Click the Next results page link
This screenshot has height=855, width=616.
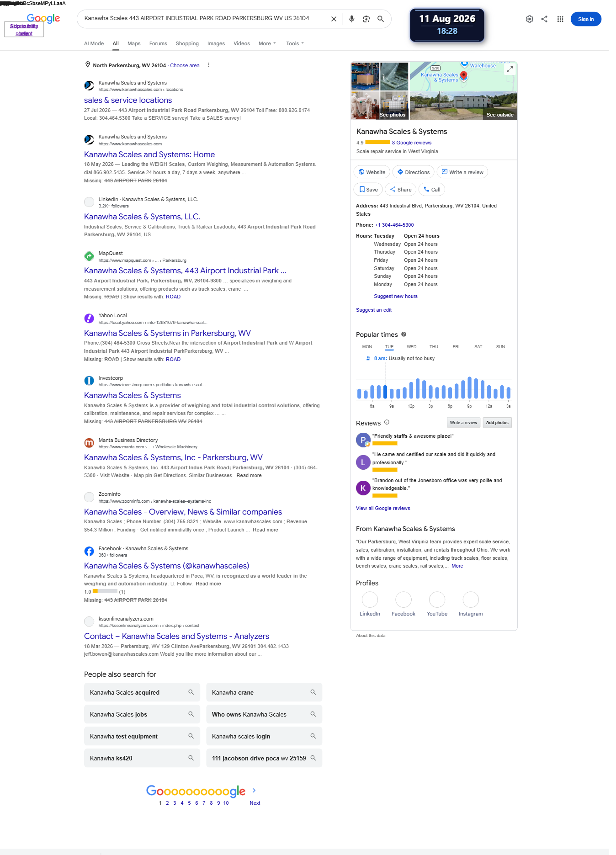tap(255, 803)
